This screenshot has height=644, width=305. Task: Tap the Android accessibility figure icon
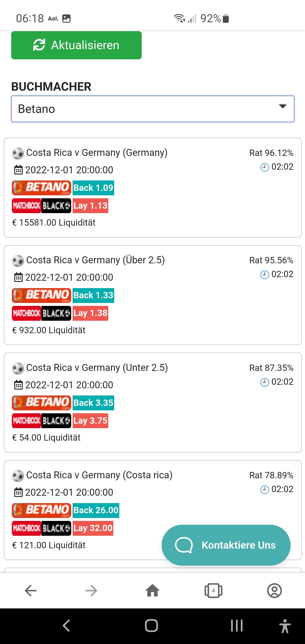pos(285,626)
